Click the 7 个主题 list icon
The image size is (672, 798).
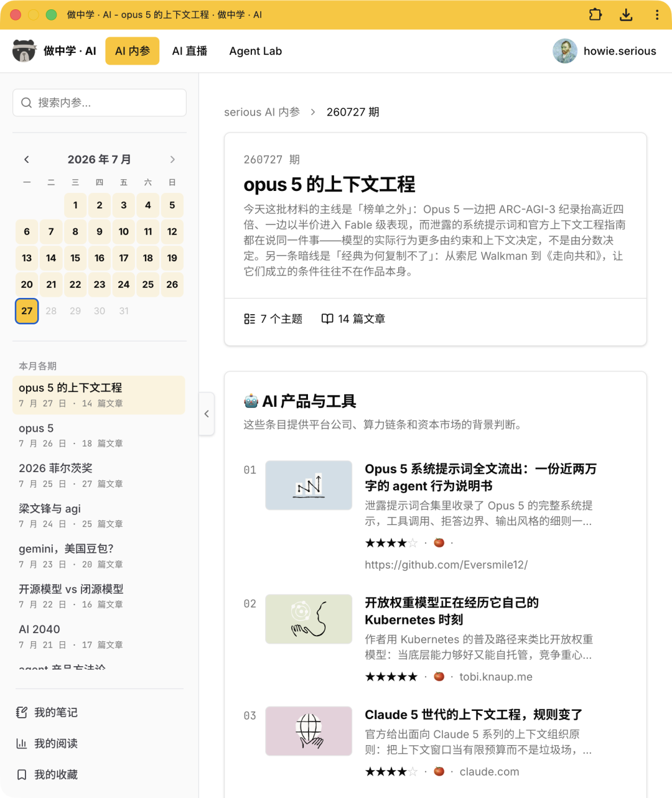click(x=250, y=319)
